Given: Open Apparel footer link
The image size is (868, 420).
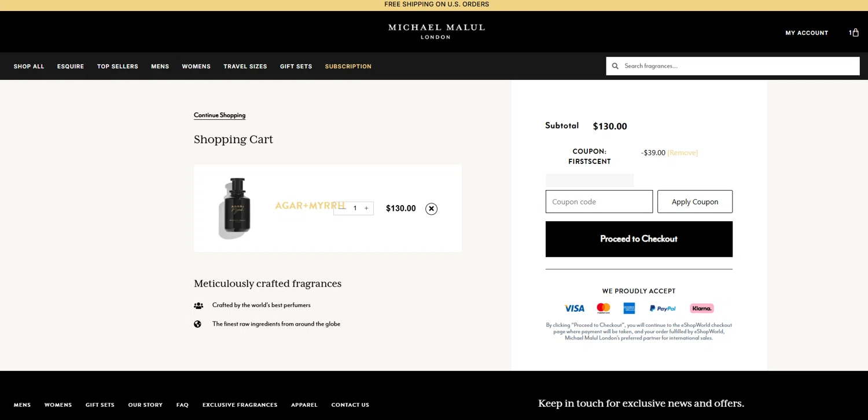Looking at the screenshot, I should coord(304,405).
